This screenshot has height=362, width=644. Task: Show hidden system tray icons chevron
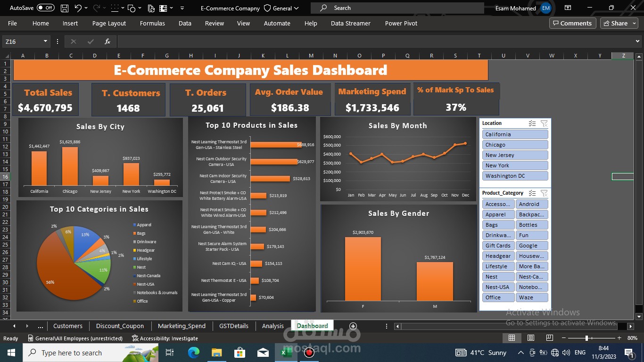tap(520, 353)
